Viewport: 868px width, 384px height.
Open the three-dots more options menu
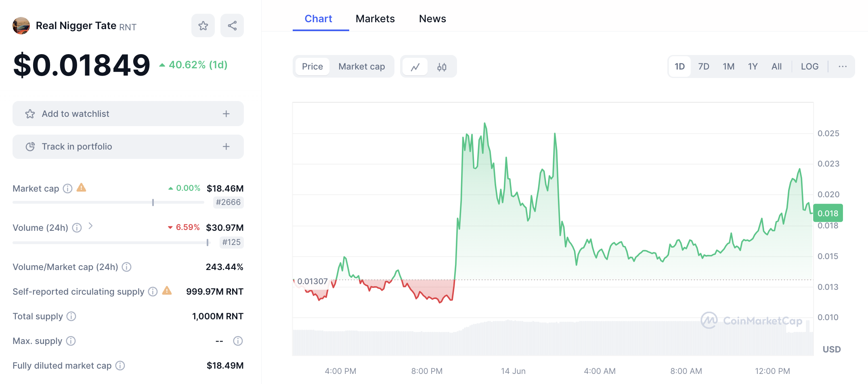(842, 67)
